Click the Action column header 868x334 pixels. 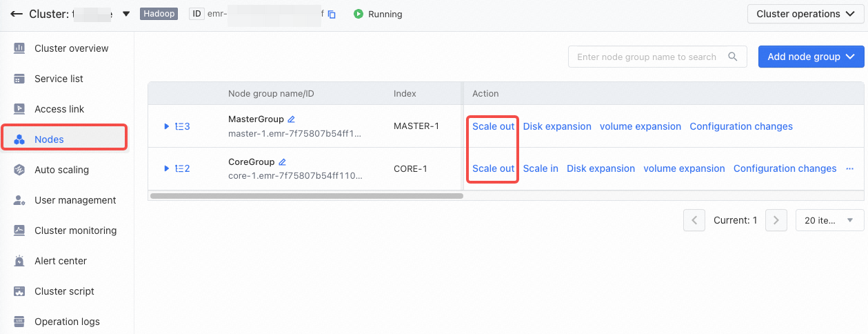click(485, 93)
